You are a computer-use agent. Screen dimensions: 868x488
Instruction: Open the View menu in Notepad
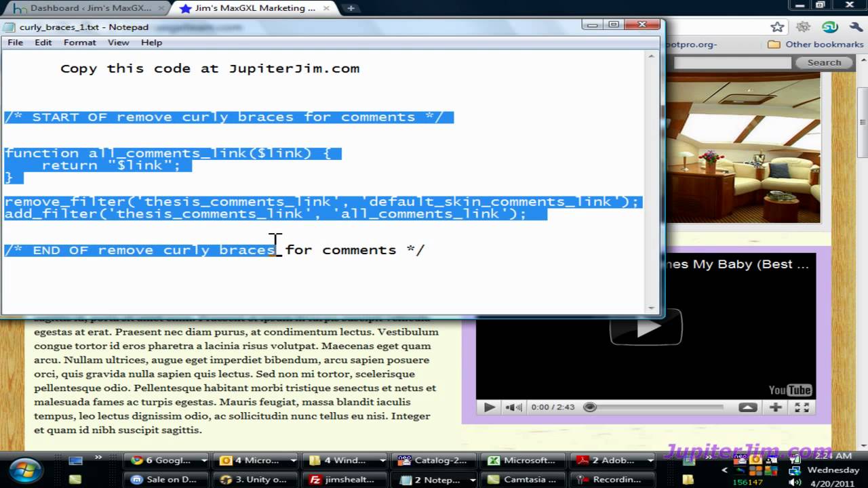pyautogui.click(x=118, y=42)
